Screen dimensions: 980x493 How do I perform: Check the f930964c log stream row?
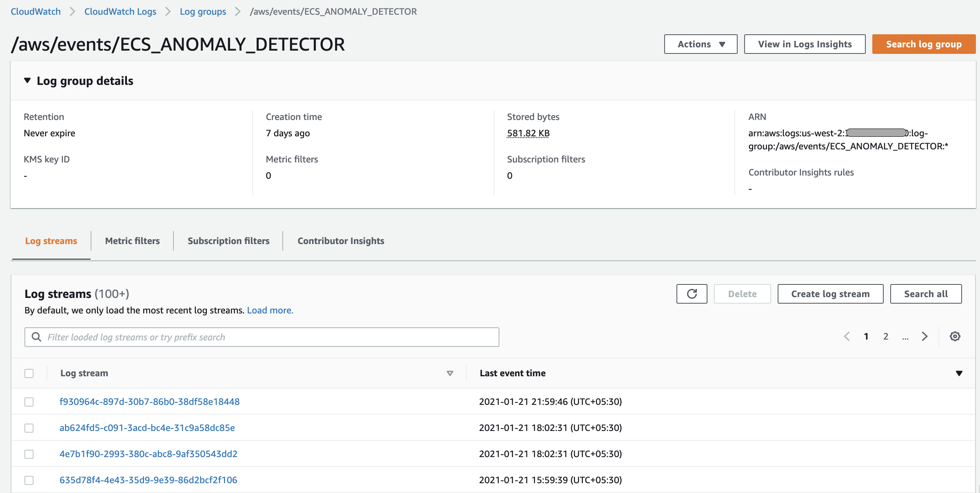point(29,402)
